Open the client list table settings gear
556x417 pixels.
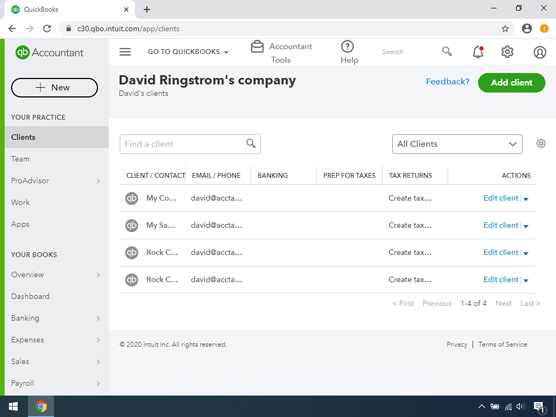(x=541, y=144)
